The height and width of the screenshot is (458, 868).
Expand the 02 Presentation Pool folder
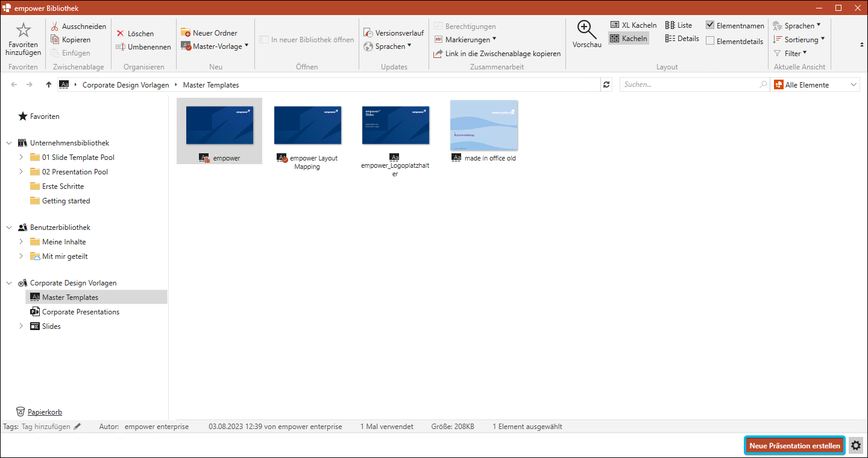click(21, 172)
